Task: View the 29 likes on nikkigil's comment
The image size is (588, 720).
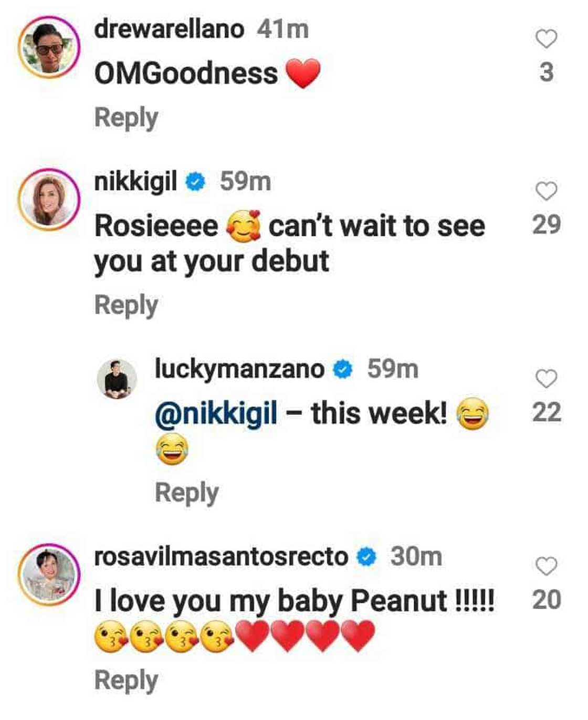Action: [x=547, y=223]
